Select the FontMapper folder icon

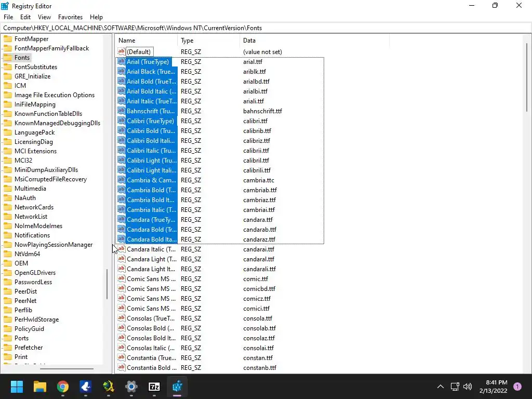pos(8,39)
